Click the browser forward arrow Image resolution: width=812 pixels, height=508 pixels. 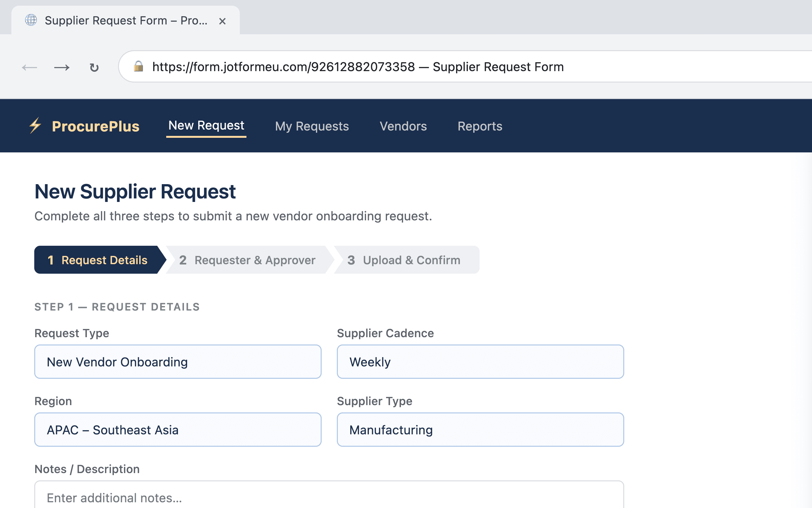(62, 67)
